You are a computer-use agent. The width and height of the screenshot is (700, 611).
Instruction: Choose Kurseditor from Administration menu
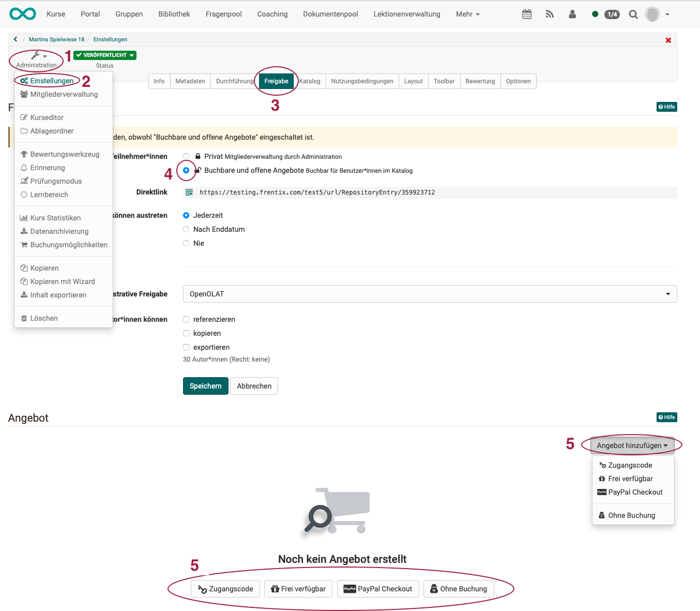point(47,117)
